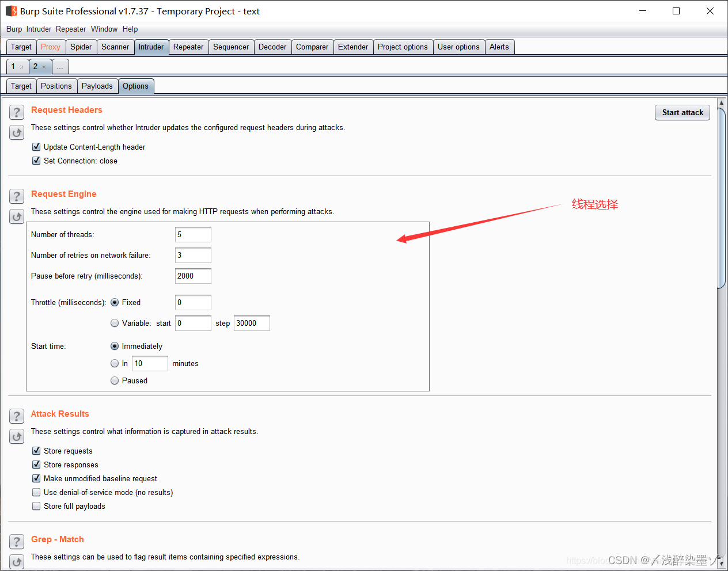Restore defaults for Request Headers section
This screenshot has height=571, width=728.
coord(17,133)
